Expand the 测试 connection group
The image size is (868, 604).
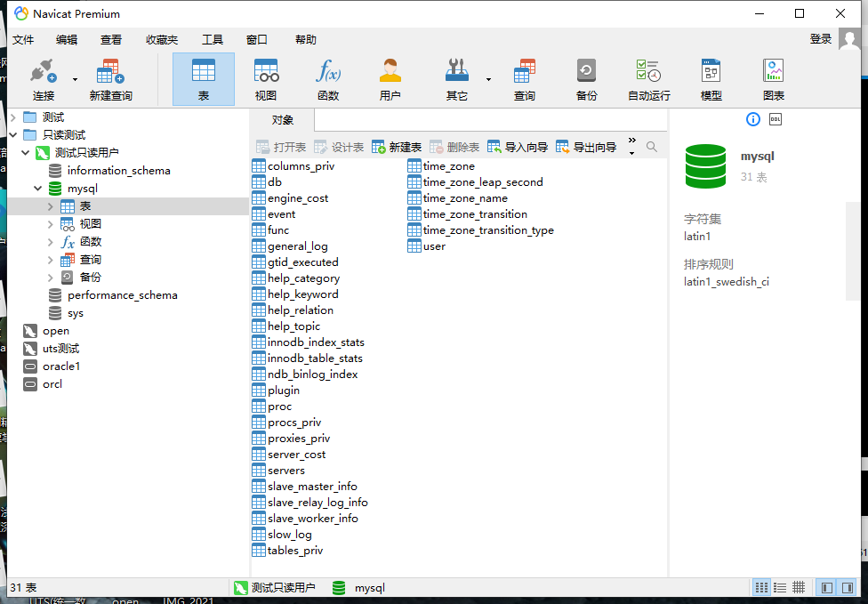13,117
